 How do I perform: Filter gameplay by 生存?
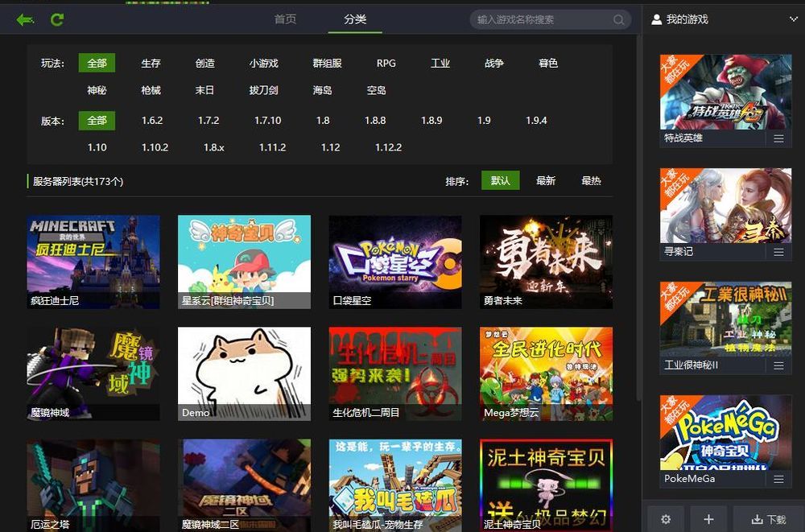click(151, 63)
